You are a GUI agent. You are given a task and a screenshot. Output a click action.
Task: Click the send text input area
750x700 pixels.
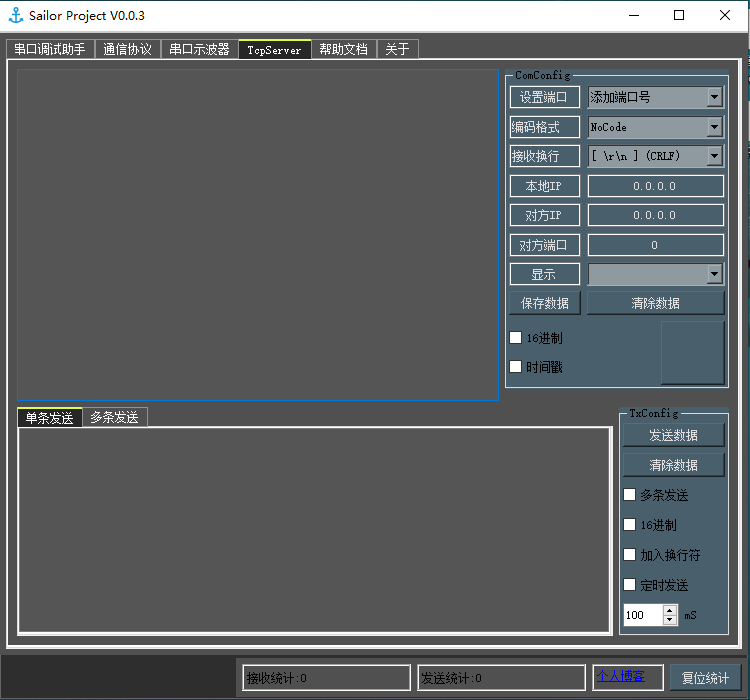click(314, 531)
